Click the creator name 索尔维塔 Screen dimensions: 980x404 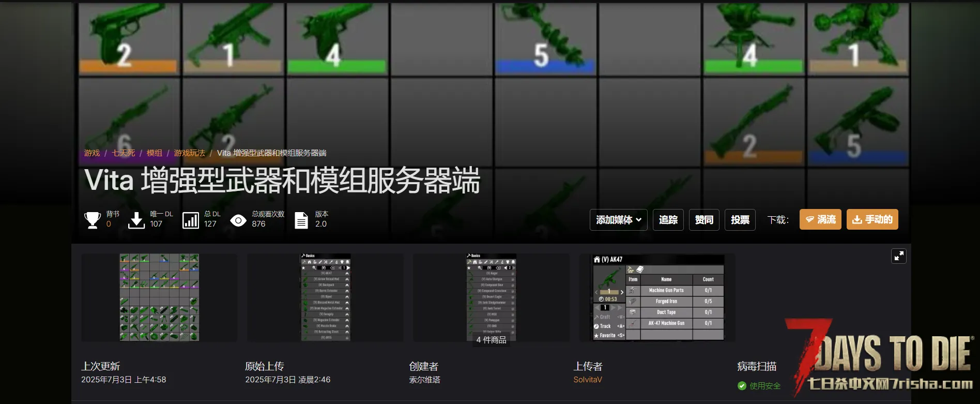425,380
